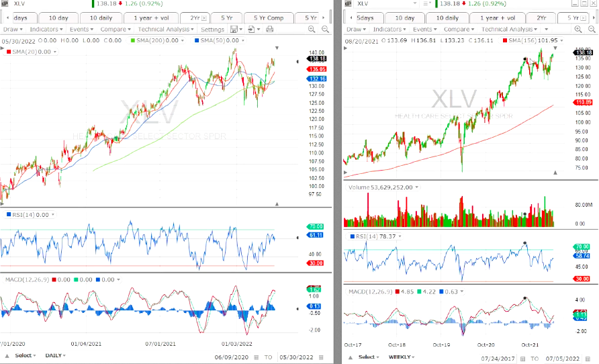599x364 pixels.
Task: Click play arrow at top-left of left chart
Action: [2, 48]
